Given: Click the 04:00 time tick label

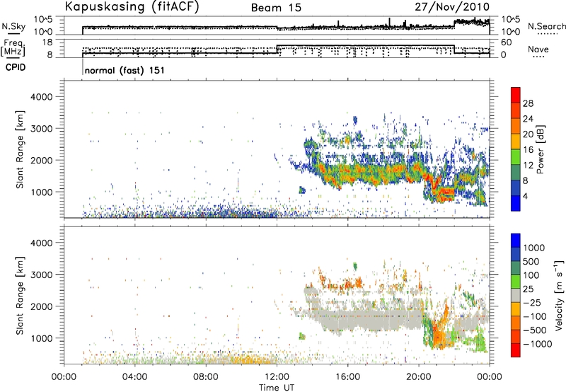Looking at the screenshot, I should tap(134, 377).
